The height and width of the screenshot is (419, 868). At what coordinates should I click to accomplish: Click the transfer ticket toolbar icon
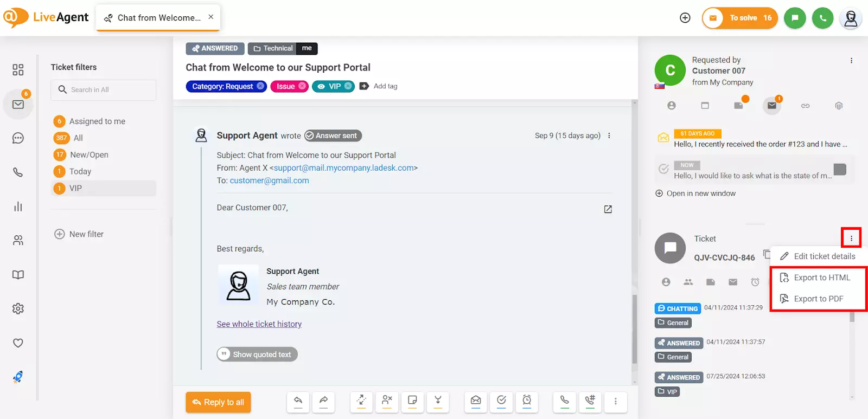(361, 402)
